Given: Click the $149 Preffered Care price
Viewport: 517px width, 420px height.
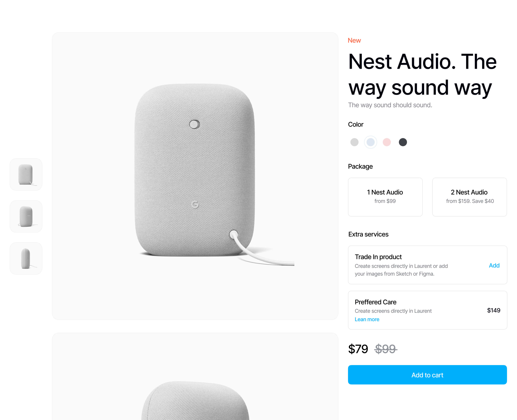Looking at the screenshot, I should pos(494,310).
